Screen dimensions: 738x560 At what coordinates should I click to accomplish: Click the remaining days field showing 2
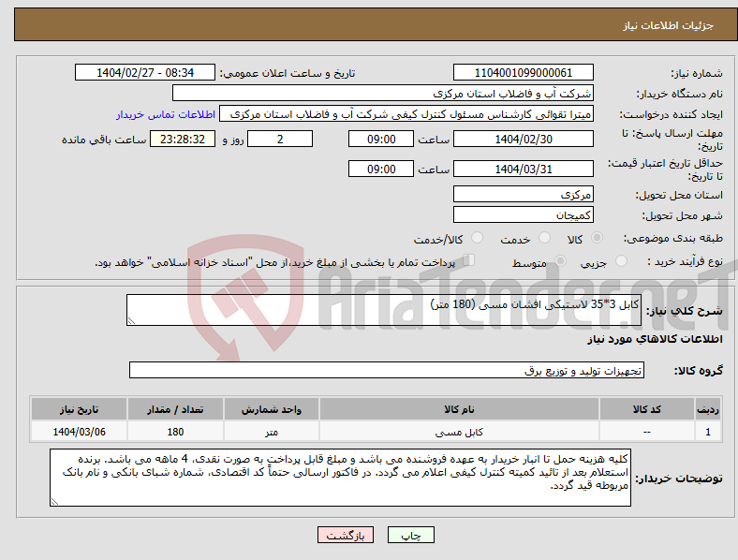click(280, 139)
